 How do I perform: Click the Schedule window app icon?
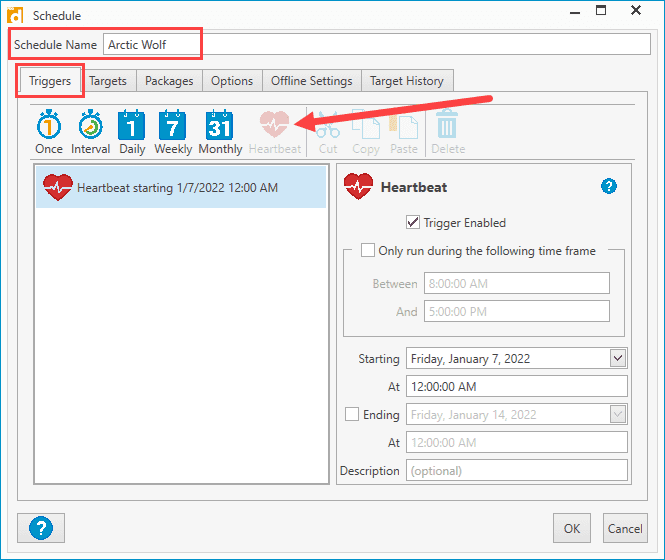click(15, 15)
